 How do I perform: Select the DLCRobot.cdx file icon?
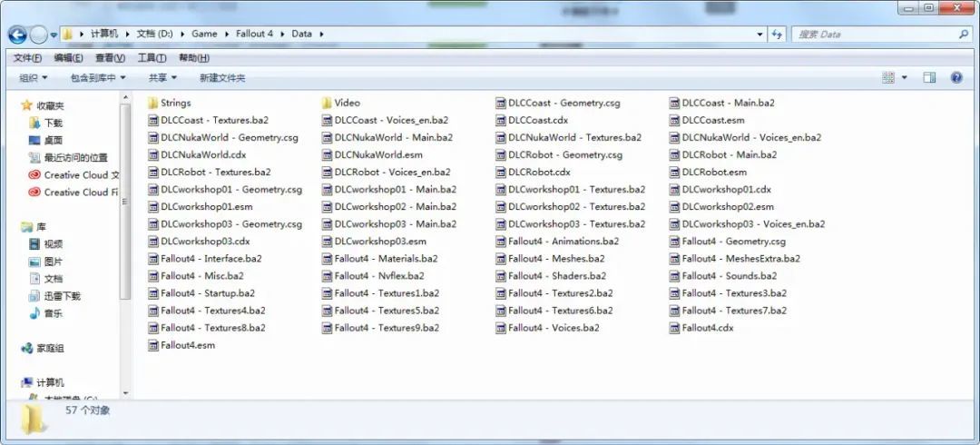point(501,173)
